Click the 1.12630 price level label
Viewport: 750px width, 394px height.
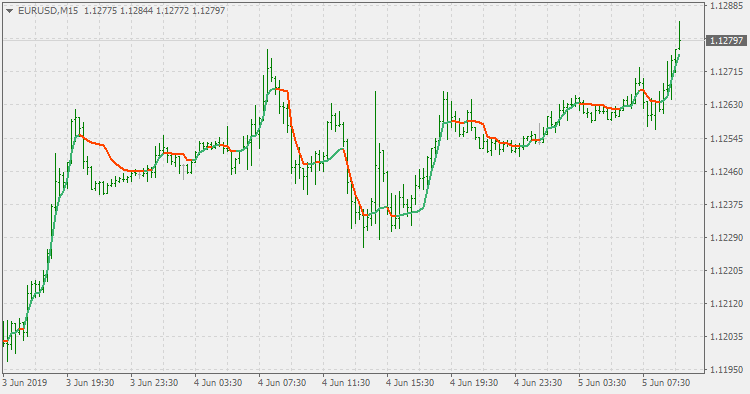coord(727,105)
